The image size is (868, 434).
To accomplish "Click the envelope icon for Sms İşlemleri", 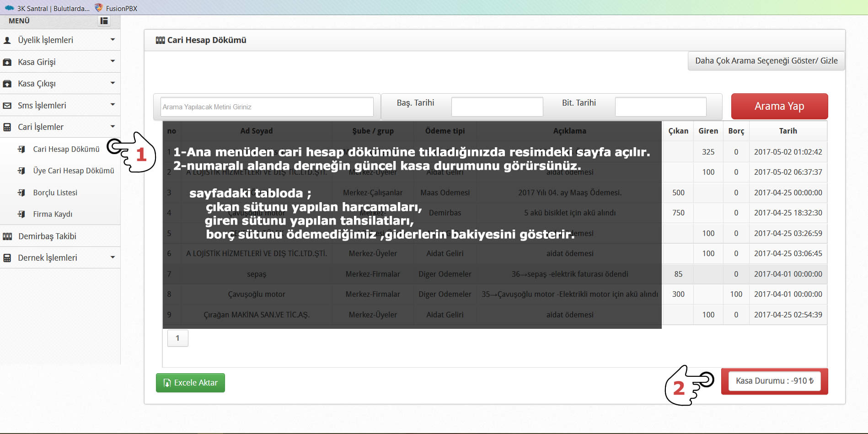I will click(x=7, y=106).
